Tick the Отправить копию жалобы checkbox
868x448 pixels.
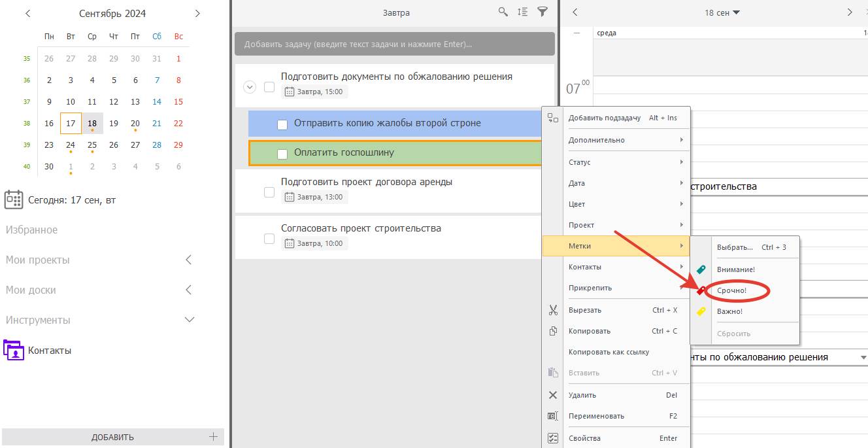tap(282, 124)
